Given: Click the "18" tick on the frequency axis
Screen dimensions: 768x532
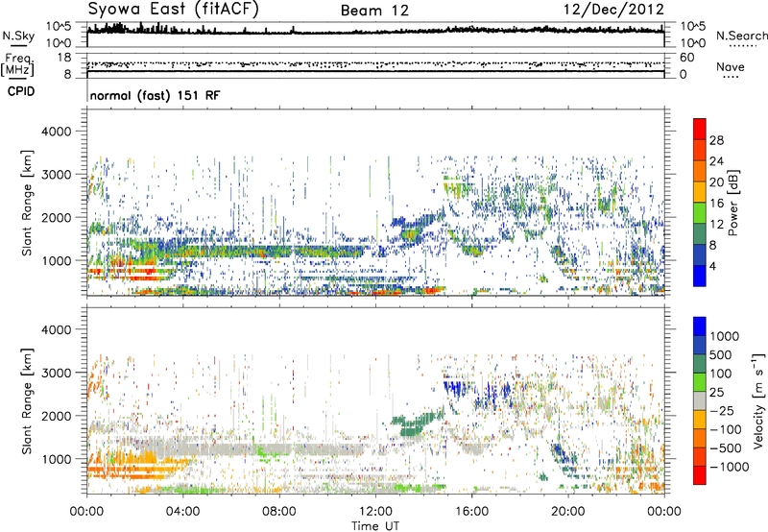Looking at the screenshot, I should coord(64,58).
